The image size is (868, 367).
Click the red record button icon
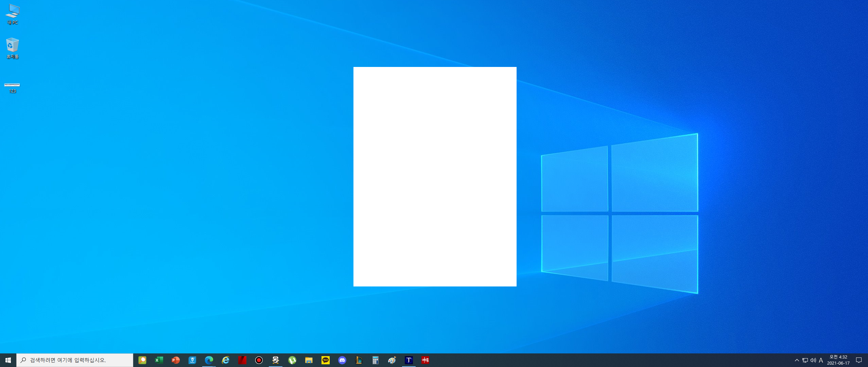click(259, 360)
